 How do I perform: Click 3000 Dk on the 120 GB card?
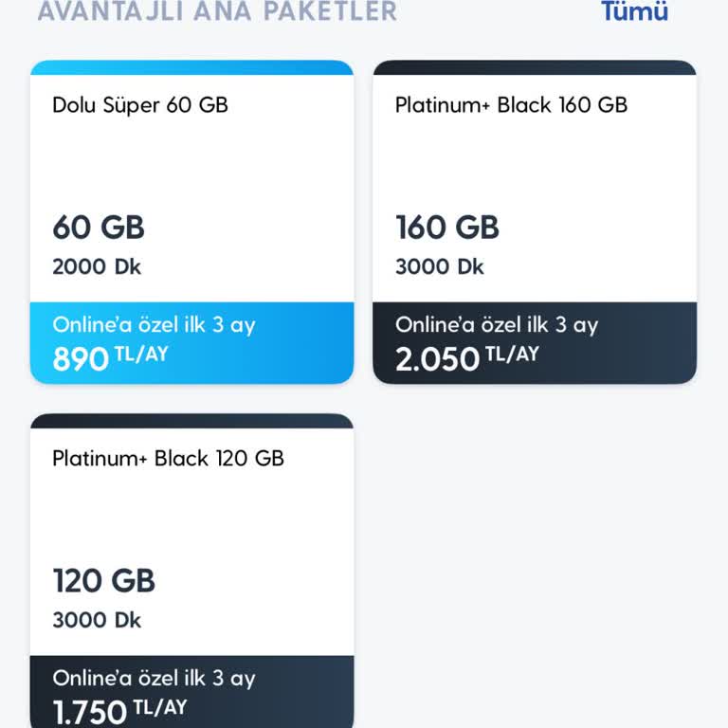point(97,621)
